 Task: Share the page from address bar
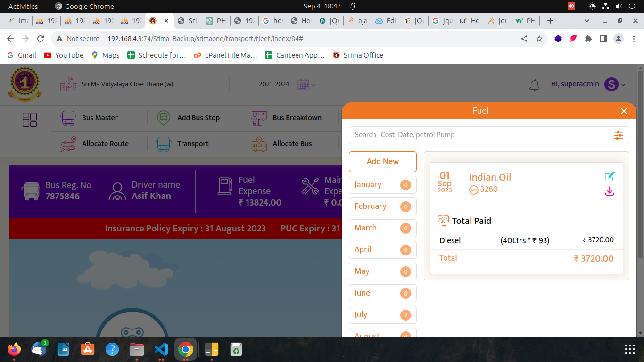click(524, 39)
